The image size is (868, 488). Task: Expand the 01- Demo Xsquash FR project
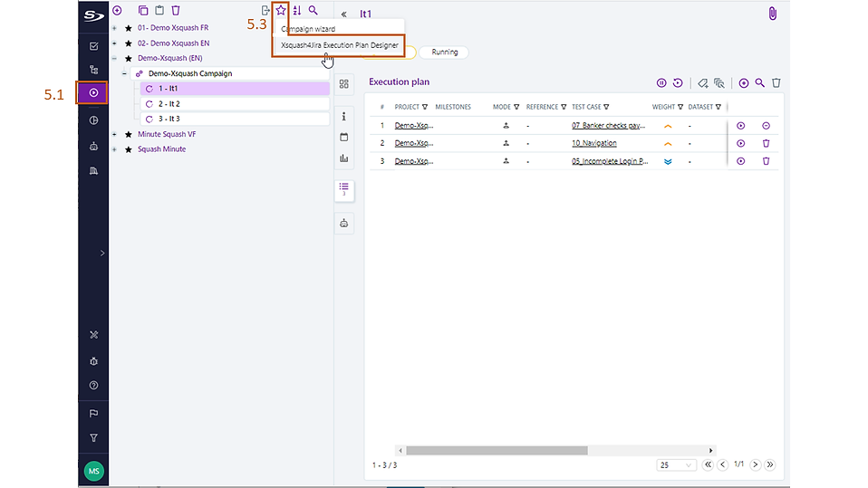point(114,28)
